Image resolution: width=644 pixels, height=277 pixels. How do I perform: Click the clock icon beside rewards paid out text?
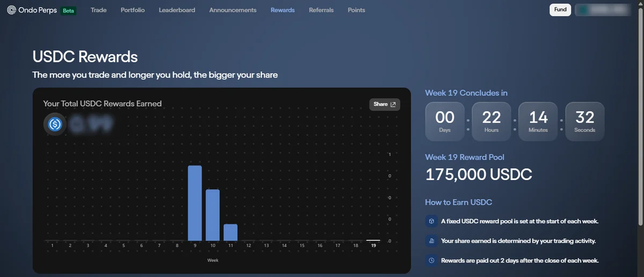(431, 260)
